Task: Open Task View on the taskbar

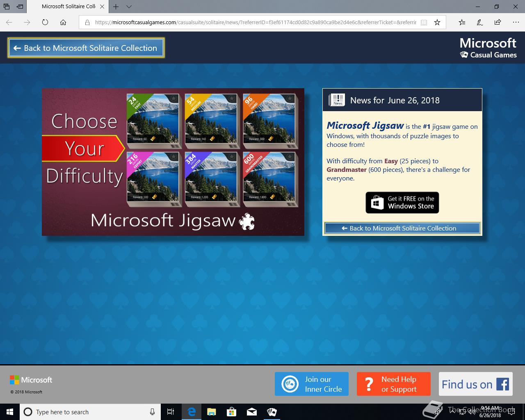Action: click(171, 412)
